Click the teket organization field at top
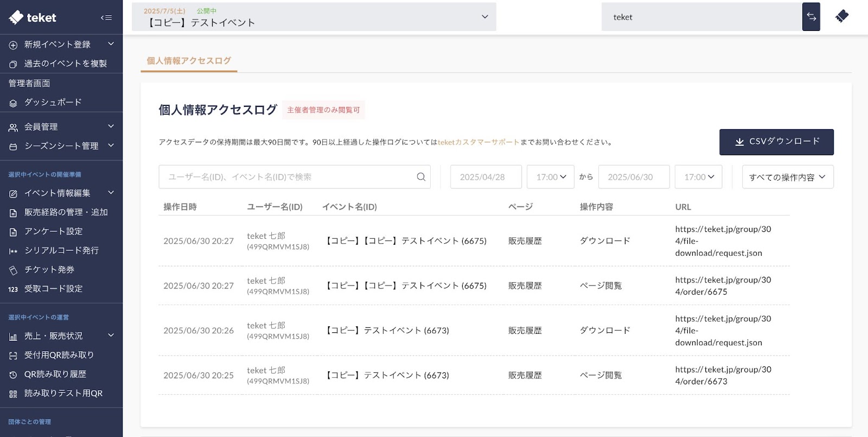This screenshot has width=868, height=437. point(702,17)
